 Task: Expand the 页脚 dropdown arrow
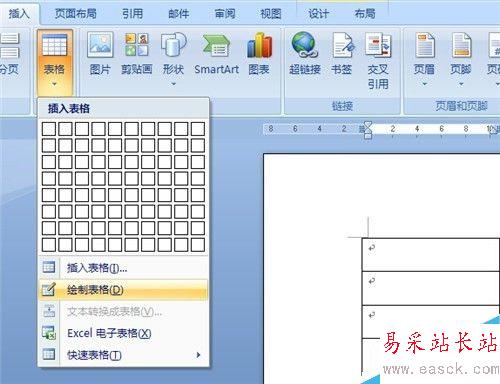461,84
